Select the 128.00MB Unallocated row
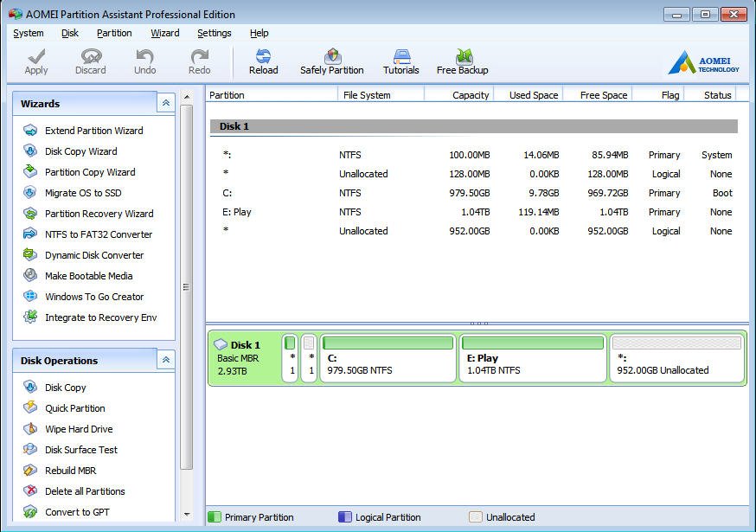This screenshot has width=756, height=532. [x=473, y=174]
